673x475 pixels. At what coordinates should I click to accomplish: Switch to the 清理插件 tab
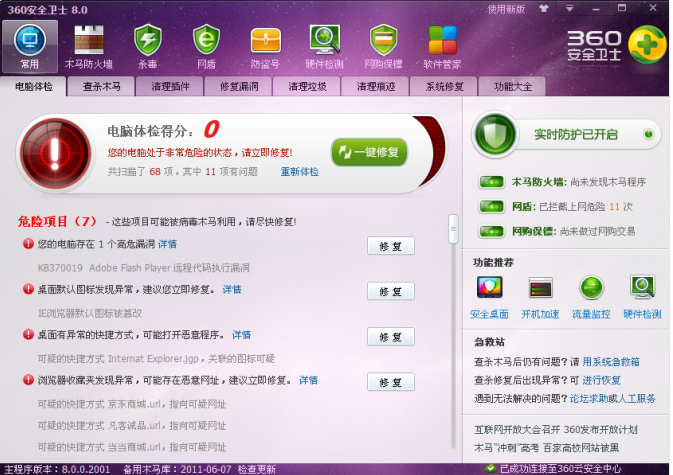tap(170, 86)
